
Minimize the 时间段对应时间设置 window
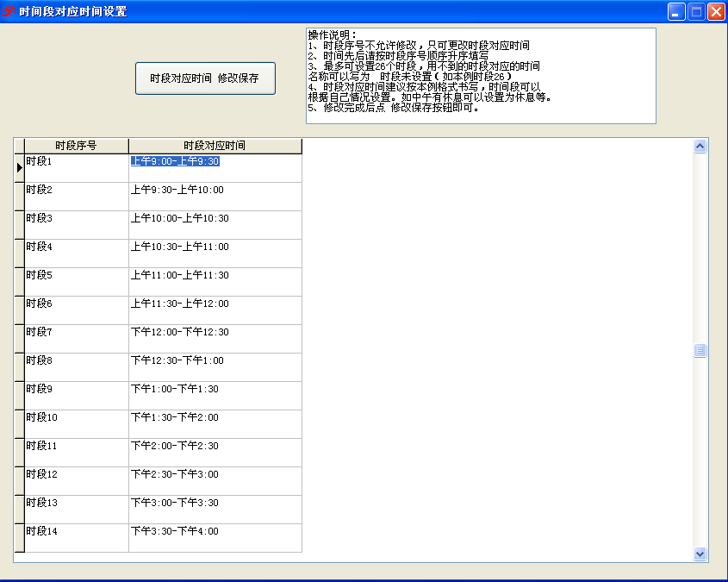(676, 11)
